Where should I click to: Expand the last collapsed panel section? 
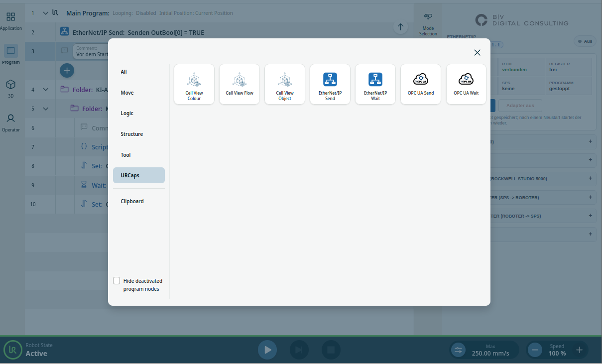tap(544, 234)
